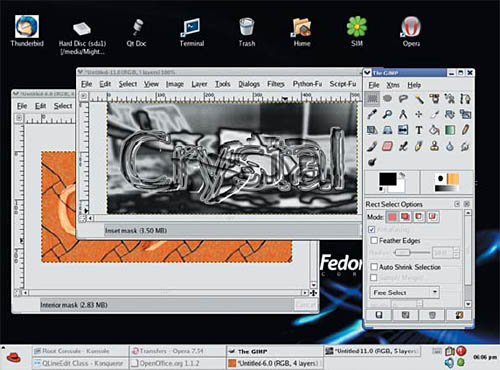Open the Script-Fu menu

click(343, 84)
